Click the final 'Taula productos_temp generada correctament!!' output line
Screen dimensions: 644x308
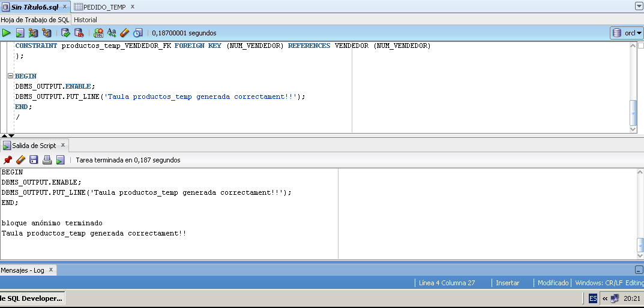pos(94,233)
